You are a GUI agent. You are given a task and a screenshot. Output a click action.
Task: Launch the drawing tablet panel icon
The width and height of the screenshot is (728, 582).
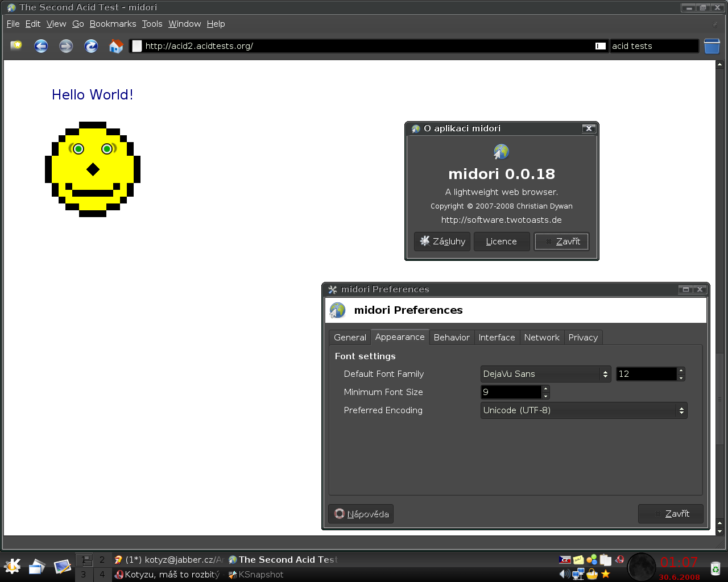[62, 566]
